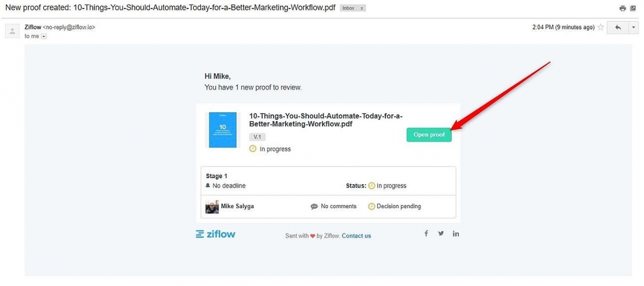The image size is (644, 286).
Task: Click the reply arrow button
Action: [618, 27]
